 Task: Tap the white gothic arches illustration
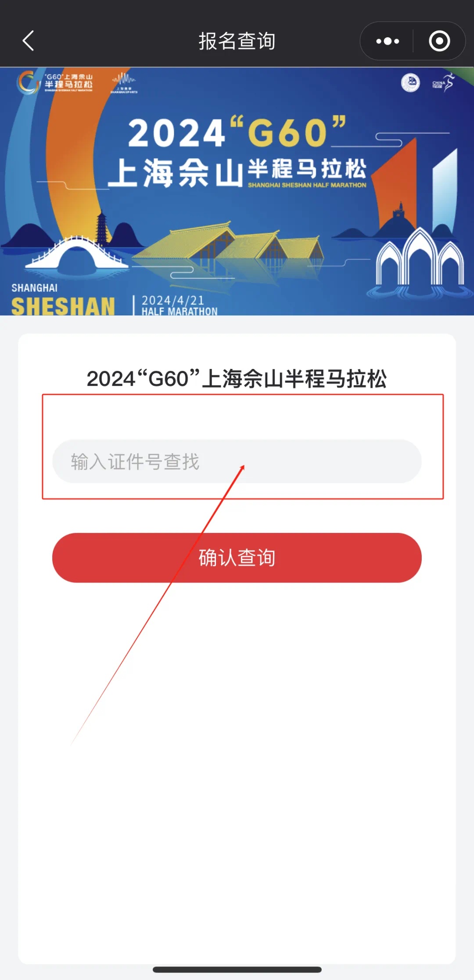click(420, 260)
